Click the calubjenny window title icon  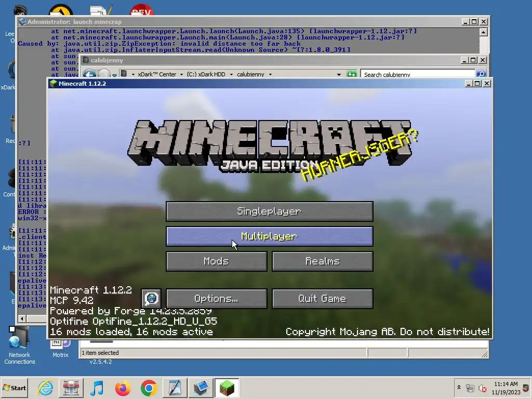tap(86, 60)
